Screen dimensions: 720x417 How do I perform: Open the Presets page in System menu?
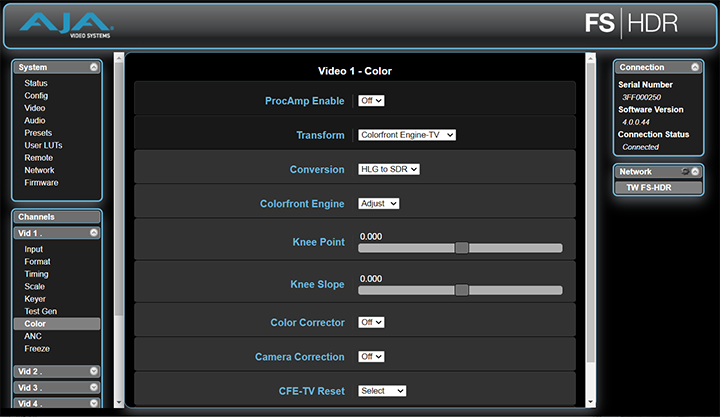point(38,133)
